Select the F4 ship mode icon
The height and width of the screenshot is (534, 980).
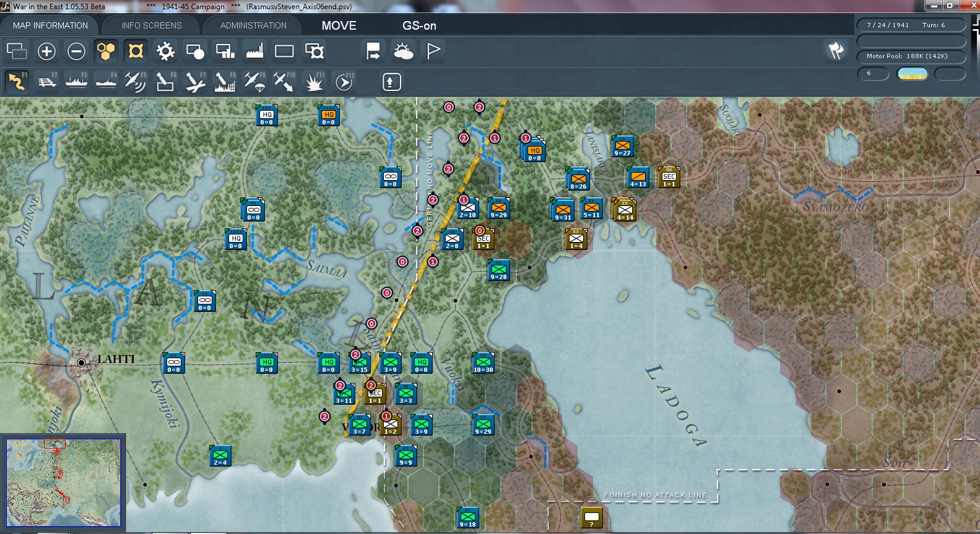pos(106,82)
